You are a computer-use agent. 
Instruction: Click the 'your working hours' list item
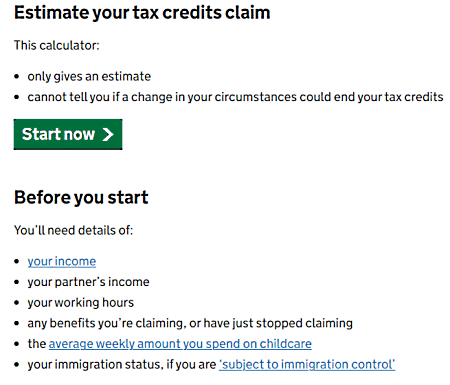[x=81, y=303]
